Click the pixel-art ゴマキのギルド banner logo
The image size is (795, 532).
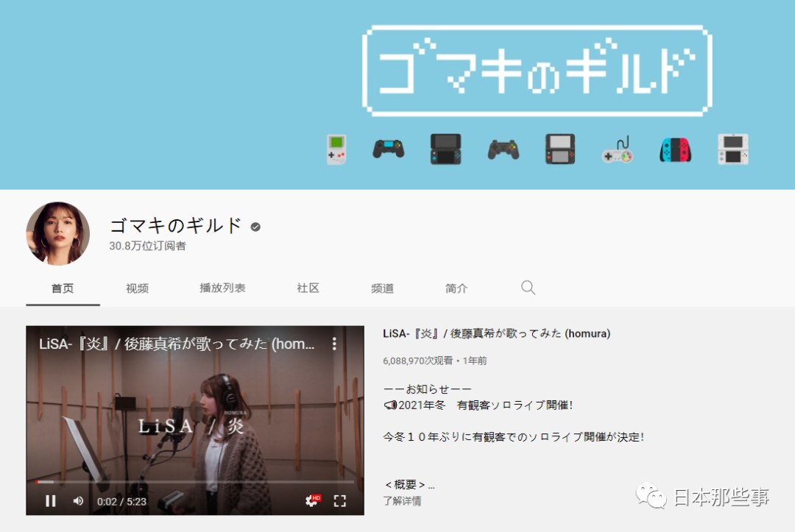click(537, 71)
